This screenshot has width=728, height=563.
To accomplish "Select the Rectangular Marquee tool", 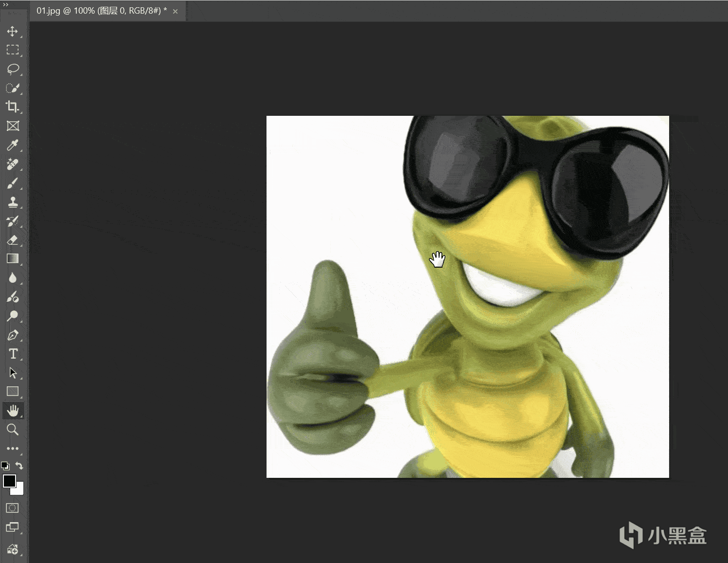I will click(13, 50).
